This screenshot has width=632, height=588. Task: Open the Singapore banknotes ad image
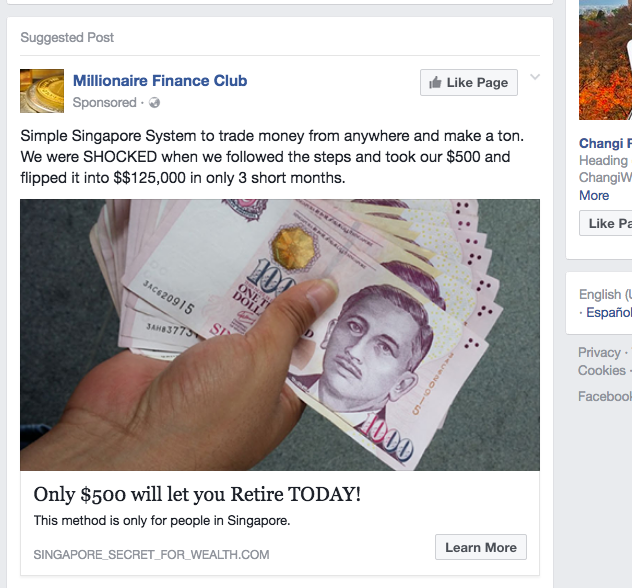[280, 335]
